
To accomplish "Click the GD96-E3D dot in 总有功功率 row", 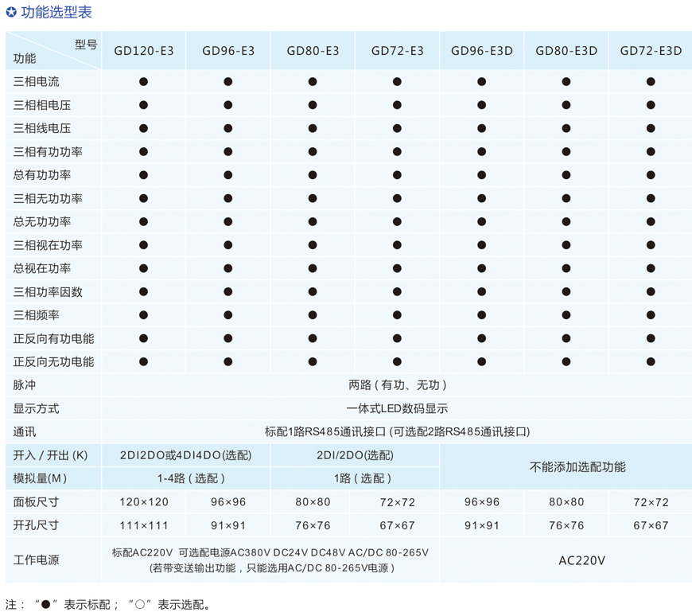I will (x=481, y=175).
